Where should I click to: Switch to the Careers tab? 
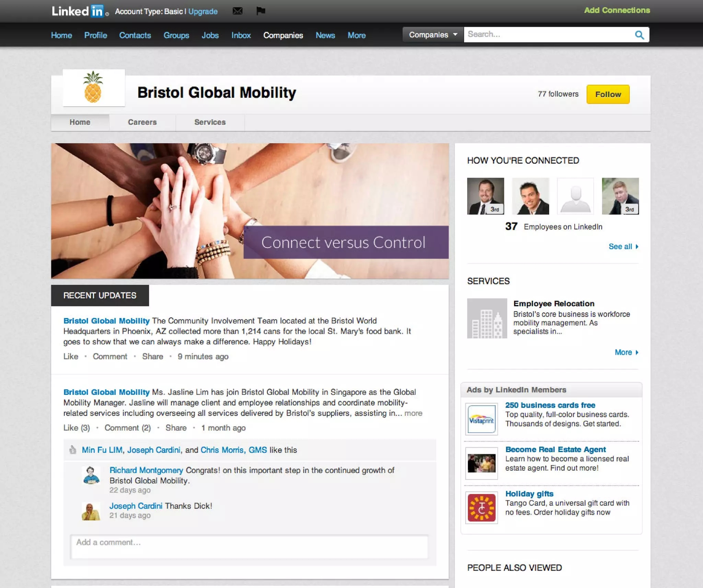point(142,122)
